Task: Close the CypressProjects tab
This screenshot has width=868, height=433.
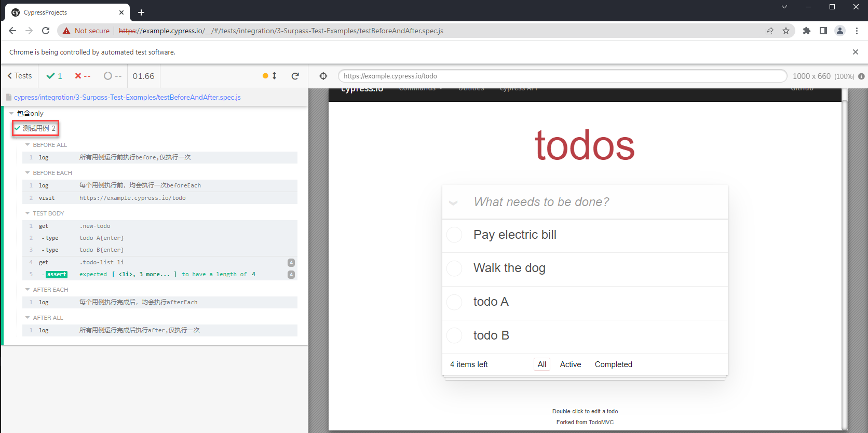Action: (x=121, y=12)
